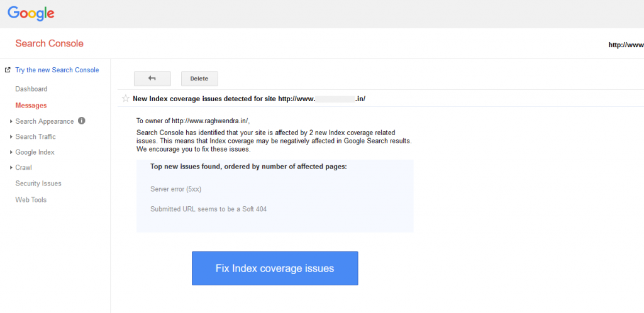Open the Dashboard menu item
The height and width of the screenshot is (313, 644).
31,89
